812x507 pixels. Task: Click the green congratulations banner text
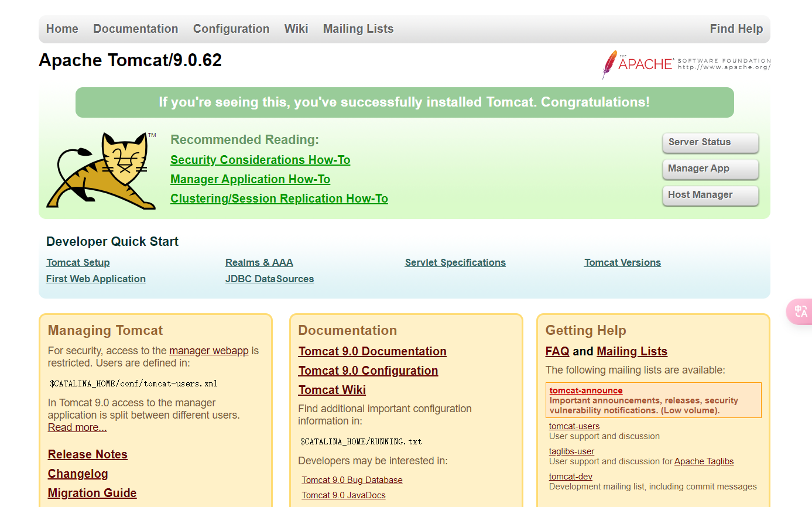point(404,102)
